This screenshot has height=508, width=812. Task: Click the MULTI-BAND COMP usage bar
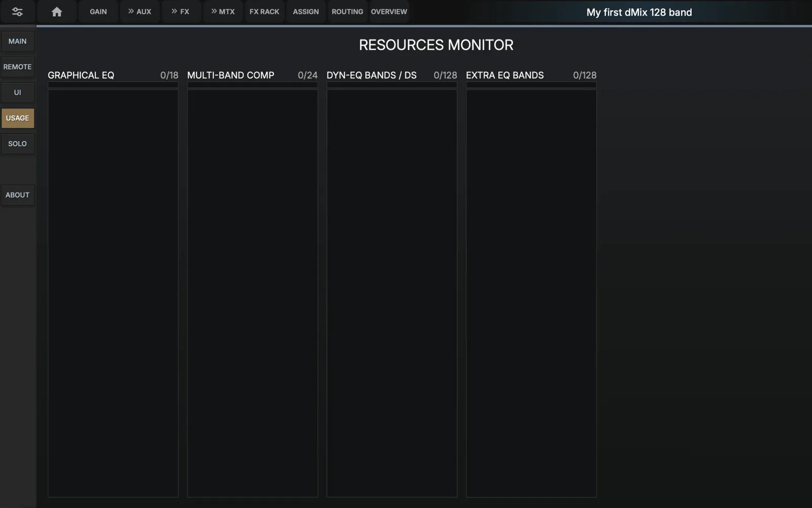(253, 85)
